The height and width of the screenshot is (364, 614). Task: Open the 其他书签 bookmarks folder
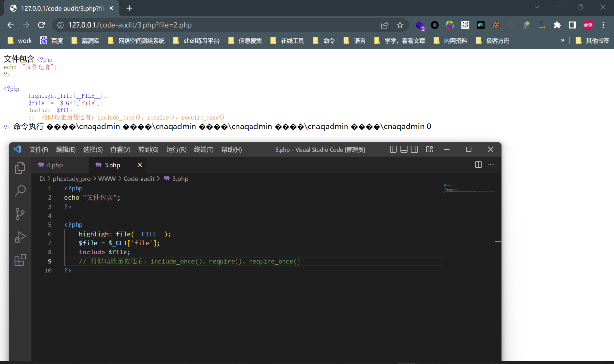coord(592,41)
